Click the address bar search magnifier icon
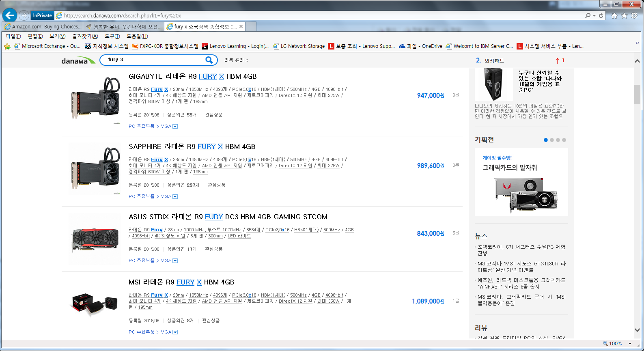Image resolution: width=644 pixels, height=351 pixels. (x=588, y=15)
